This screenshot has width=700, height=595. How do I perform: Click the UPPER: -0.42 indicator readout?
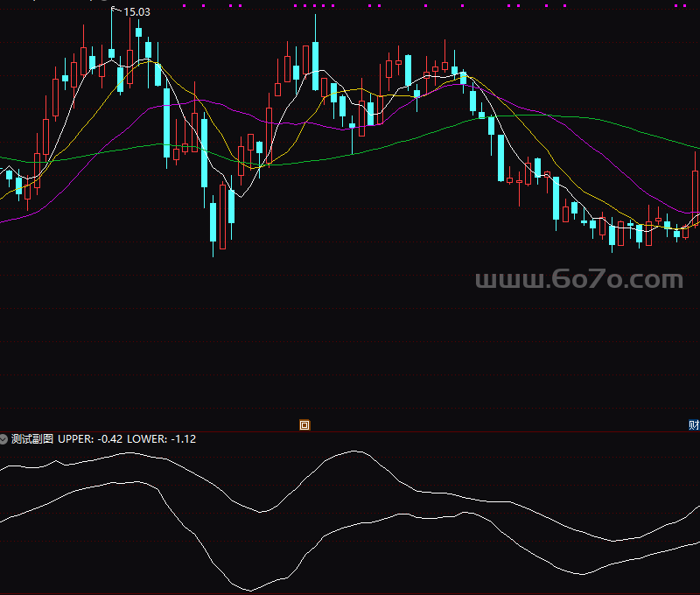(x=90, y=439)
